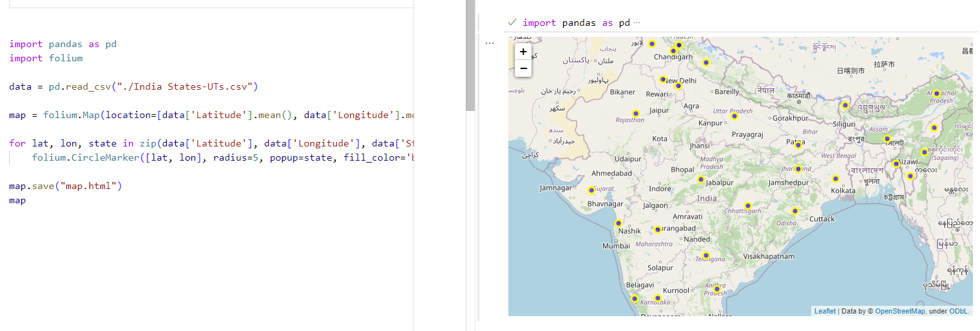Click the marker beside Uttar Pradesh label

pyautogui.click(x=734, y=116)
